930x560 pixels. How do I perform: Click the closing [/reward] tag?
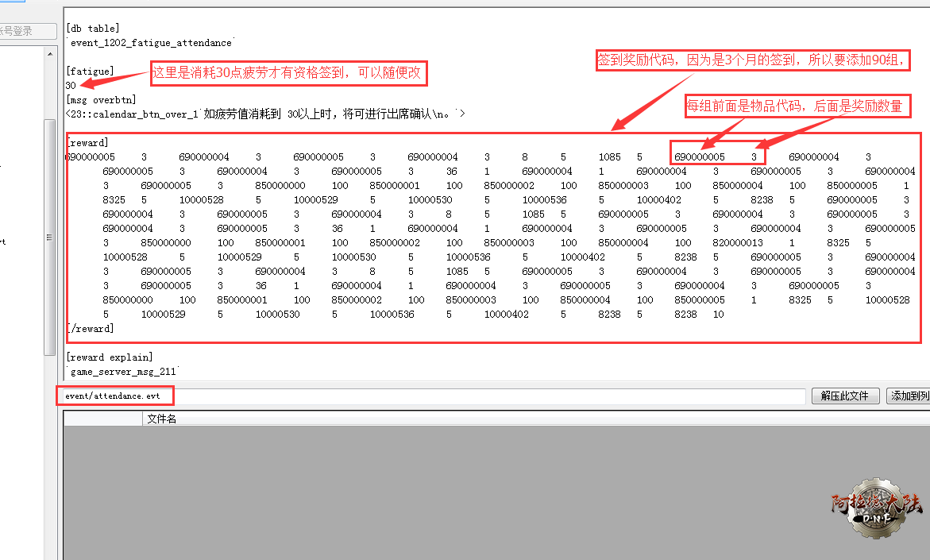(90, 329)
